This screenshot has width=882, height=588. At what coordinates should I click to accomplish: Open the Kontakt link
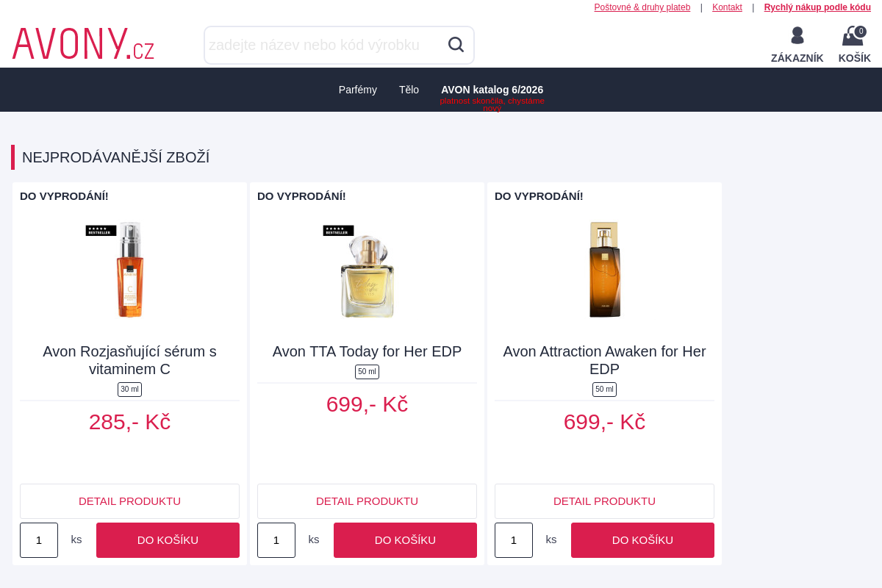coord(727,7)
